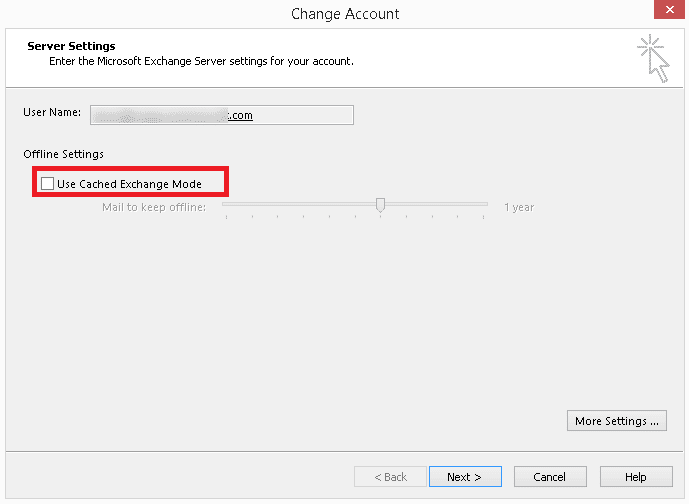The height and width of the screenshot is (504, 689).
Task: Open Help for this dialog
Action: pos(636,476)
